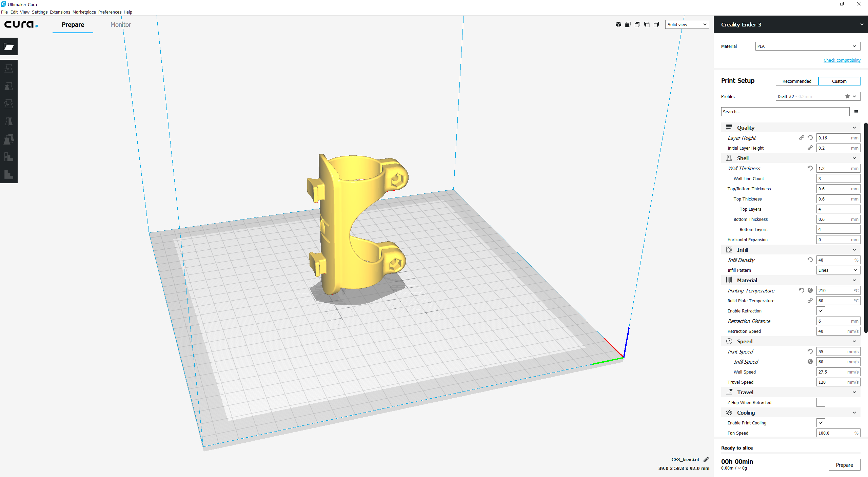
Task: Reset Layer Height to profile value
Action: pyautogui.click(x=810, y=138)
